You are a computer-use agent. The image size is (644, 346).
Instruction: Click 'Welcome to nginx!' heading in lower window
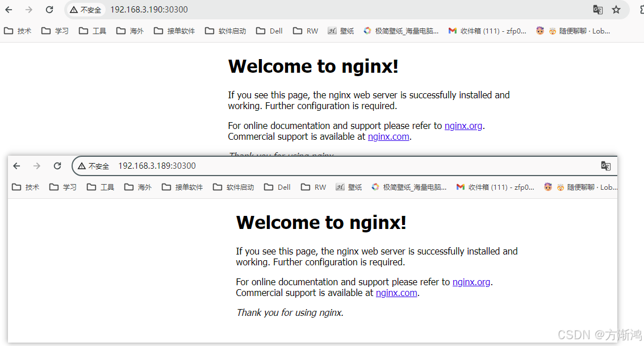click(321, 222)
